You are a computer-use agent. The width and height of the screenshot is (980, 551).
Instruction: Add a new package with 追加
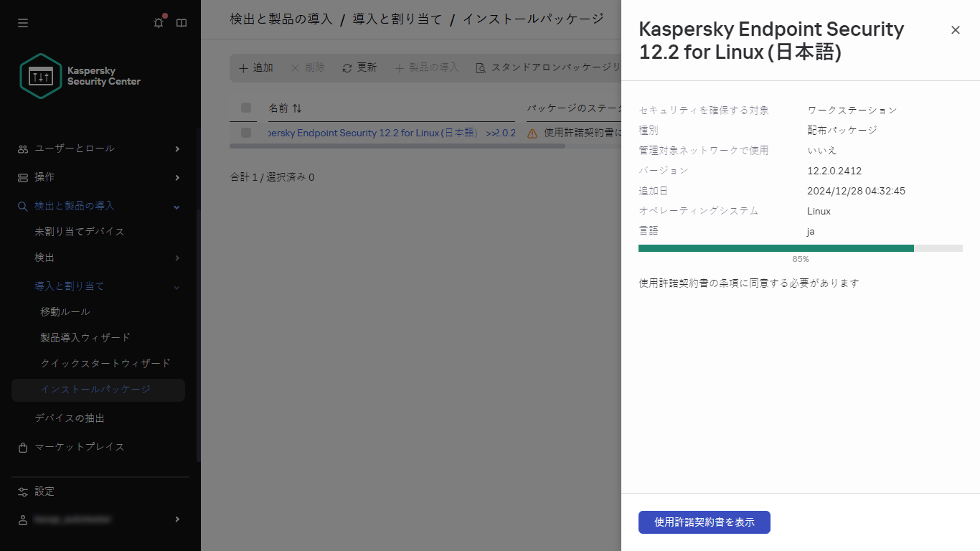pyautogui.click(x=255, y=67)
